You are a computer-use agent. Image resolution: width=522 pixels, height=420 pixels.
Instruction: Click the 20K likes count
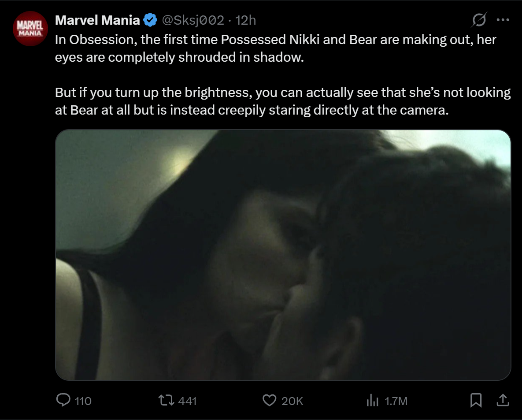pos(292,401)
